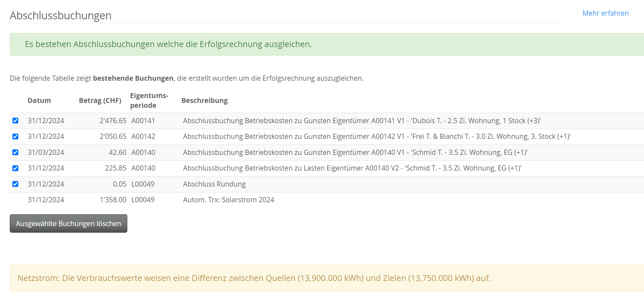Screen dimensions: 644x298
Task: Click the date in the A00141 row
Action: 46,121
